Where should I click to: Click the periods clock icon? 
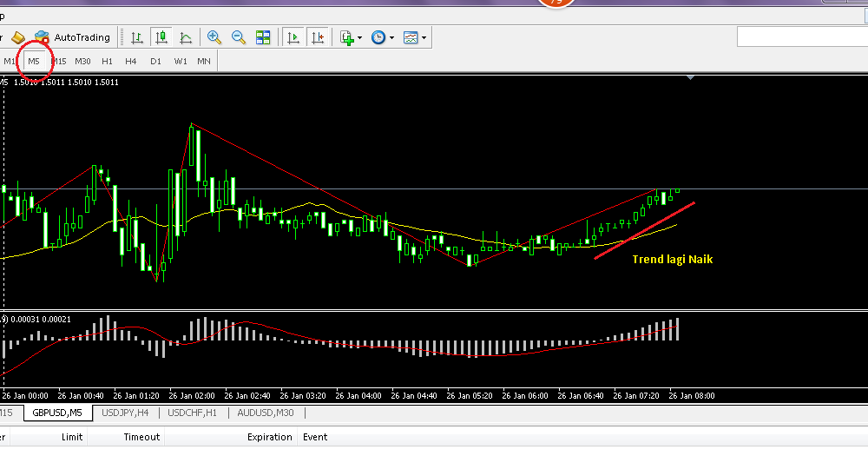(378, 37)
